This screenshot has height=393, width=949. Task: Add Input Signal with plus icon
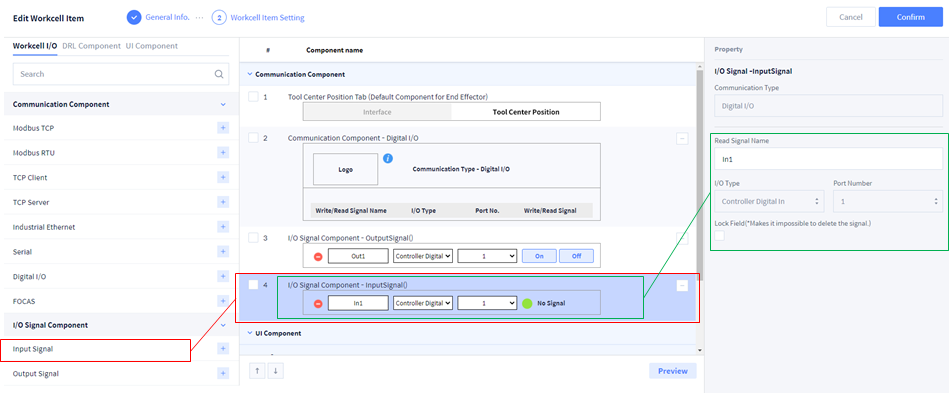(x=223, y=349)
